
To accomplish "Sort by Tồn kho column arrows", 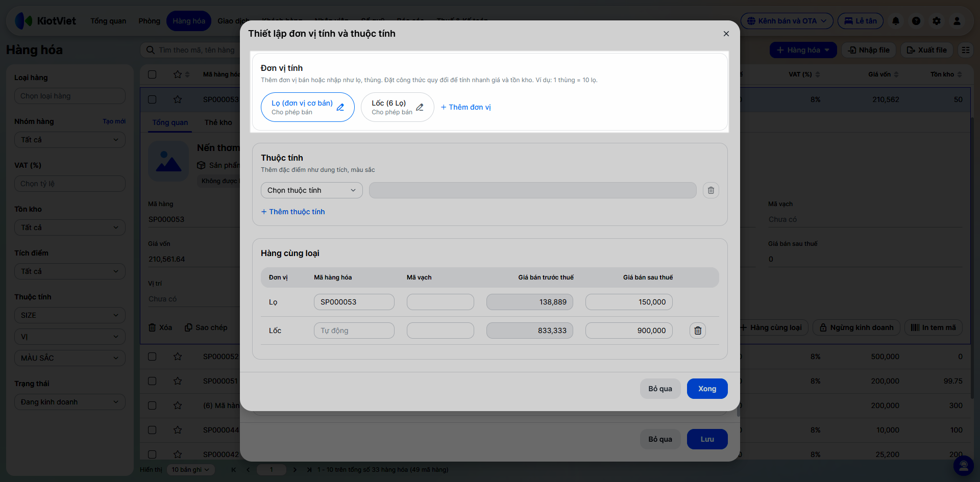I will [x=960, y=74].
